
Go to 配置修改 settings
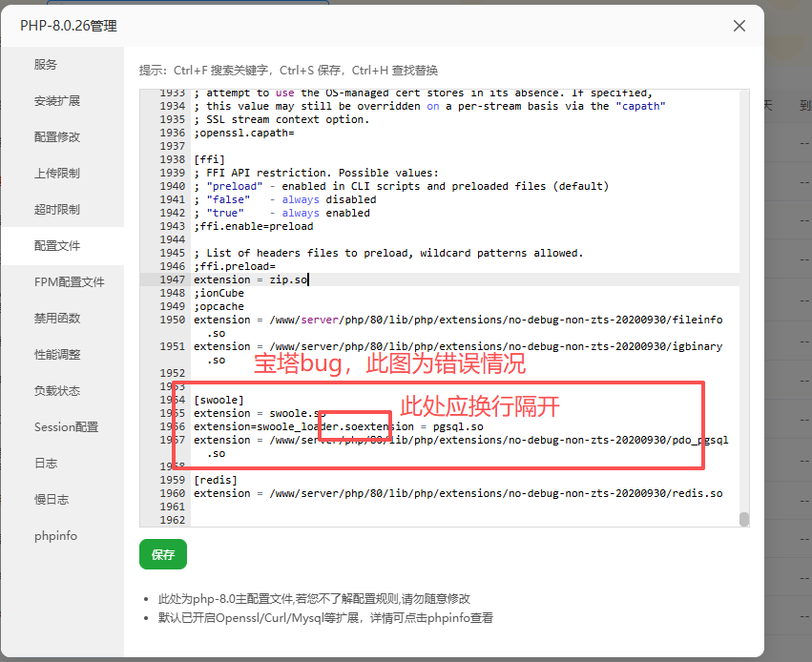pyautogui.click(x=57, y=137)
